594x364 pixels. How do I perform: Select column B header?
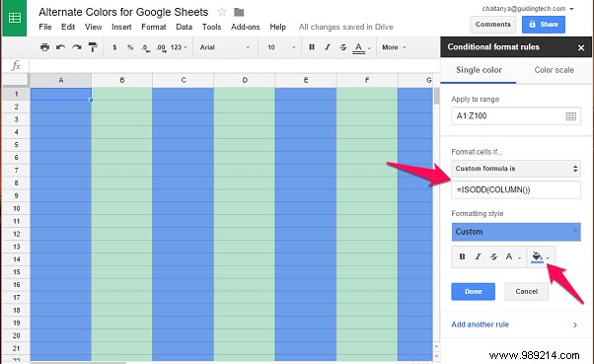[x=122, y=80]
